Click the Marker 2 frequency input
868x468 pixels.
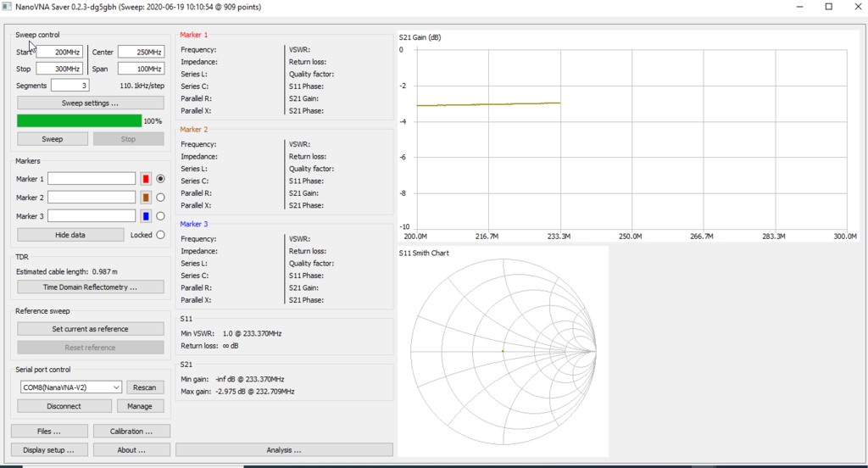click(92, 198)
